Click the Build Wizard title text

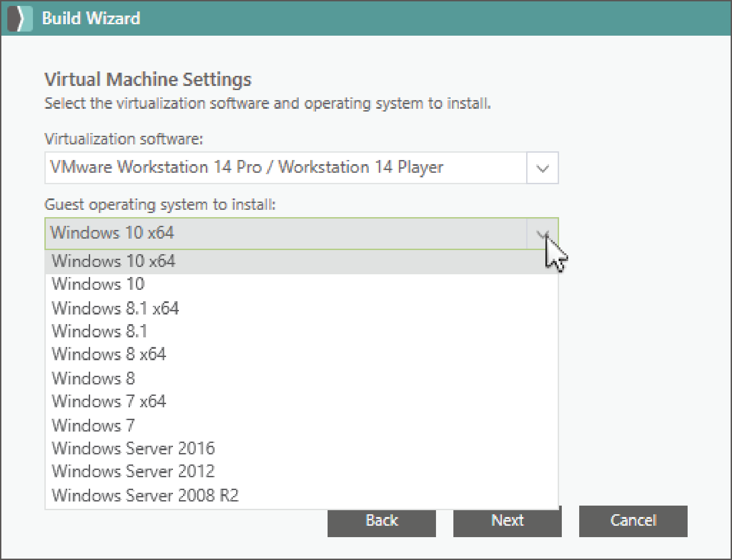91,18
